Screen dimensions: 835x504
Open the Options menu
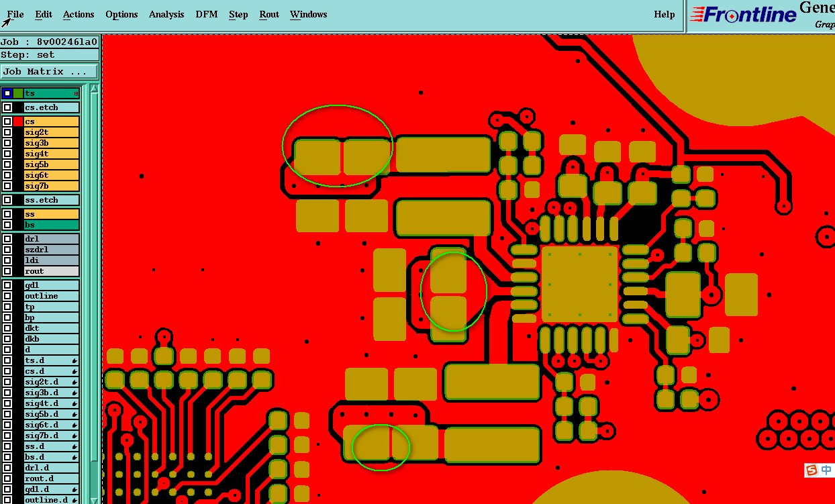tap(121, 14)
